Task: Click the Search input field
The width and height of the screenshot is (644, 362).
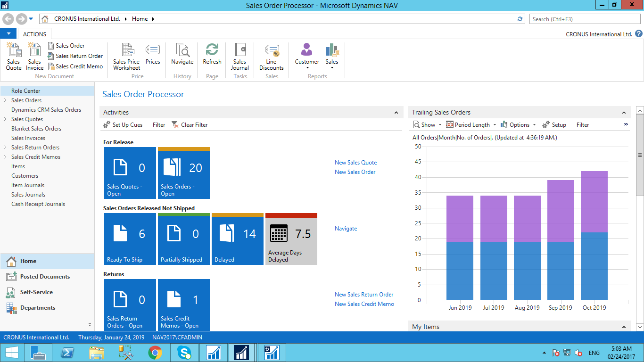Action: tap(585, 19)
